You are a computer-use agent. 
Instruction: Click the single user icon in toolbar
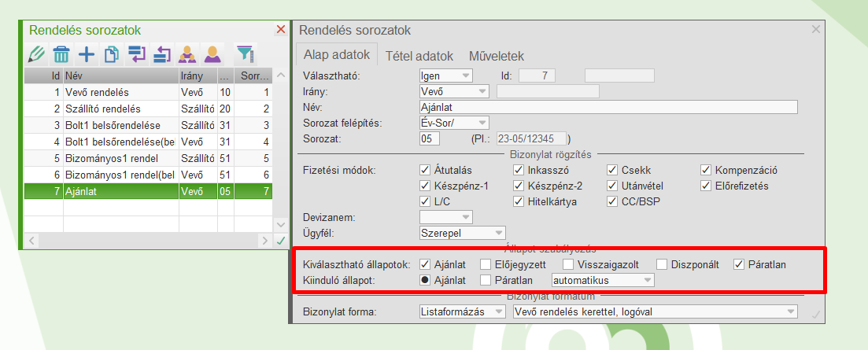(212, 54)
